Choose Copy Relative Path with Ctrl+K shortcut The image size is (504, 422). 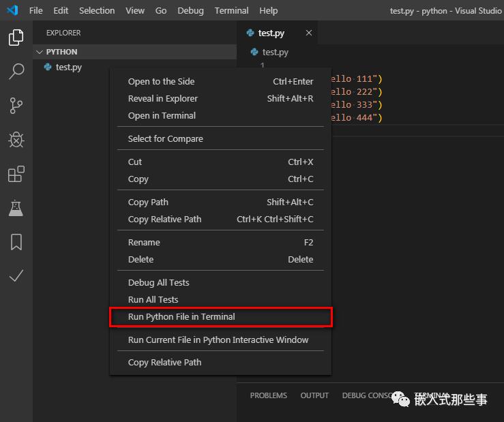click(x=220, y=220)
